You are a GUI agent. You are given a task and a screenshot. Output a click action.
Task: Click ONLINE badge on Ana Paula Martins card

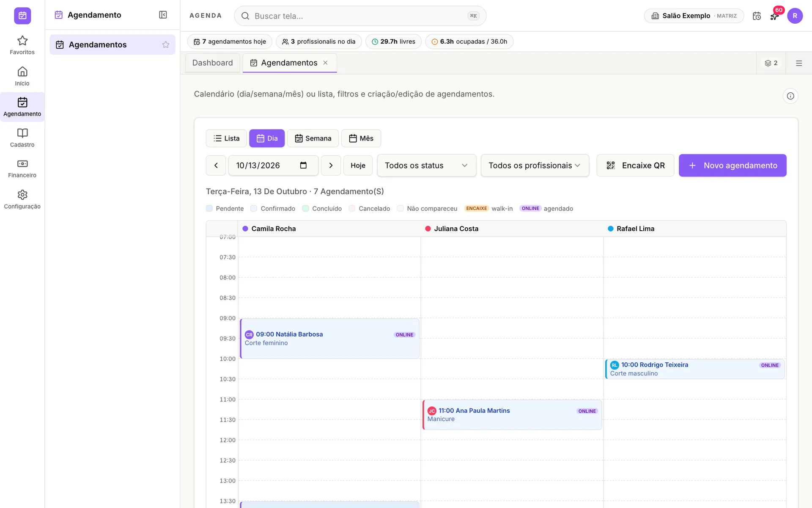coord(587,411)
